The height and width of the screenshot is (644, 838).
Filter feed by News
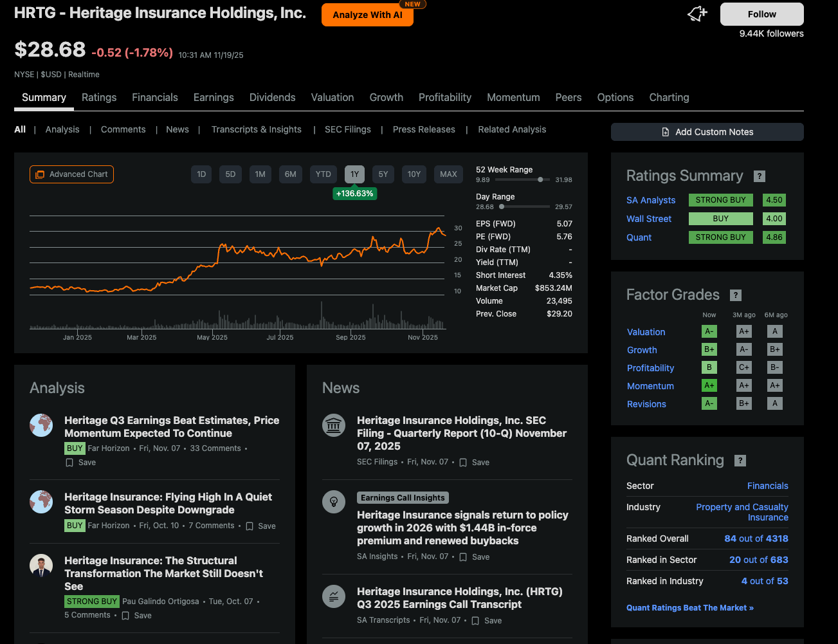pos(178,129)
